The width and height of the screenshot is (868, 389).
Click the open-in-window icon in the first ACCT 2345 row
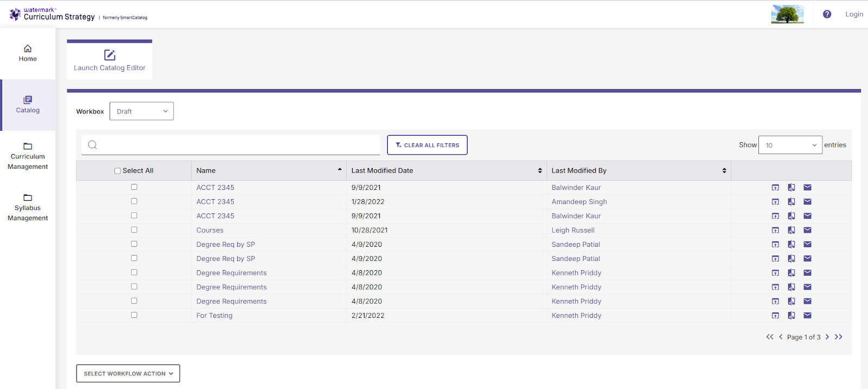coord(775,188)
